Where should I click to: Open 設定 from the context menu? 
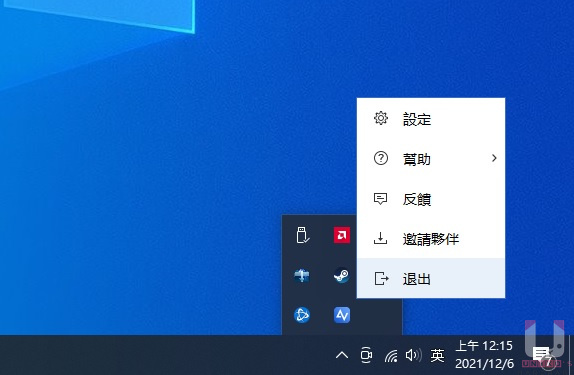click(431, 119)
